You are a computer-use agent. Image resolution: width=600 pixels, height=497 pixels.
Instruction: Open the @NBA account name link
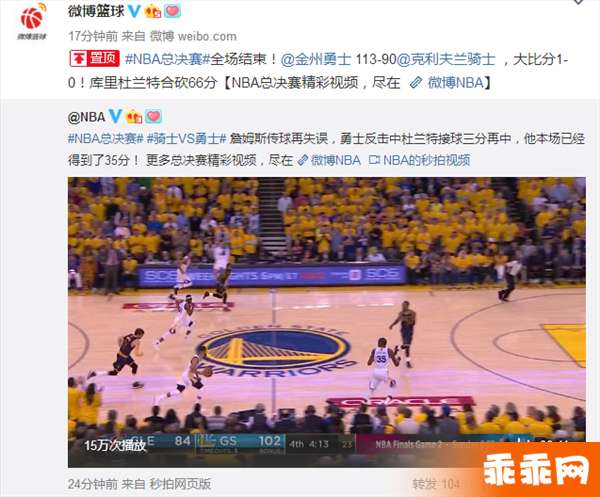click(x=86, y=117)
